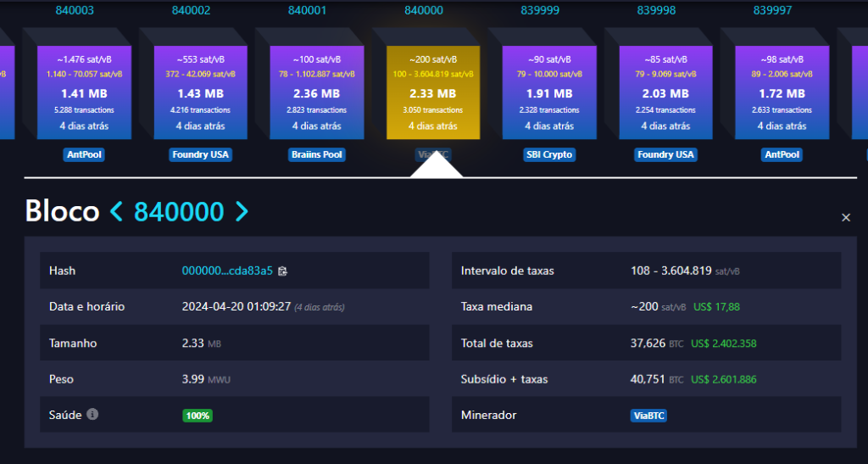The height and width of the screenshot is (464, 868).
Task: Open block height 840002 number link
Action: coord(191,10)
